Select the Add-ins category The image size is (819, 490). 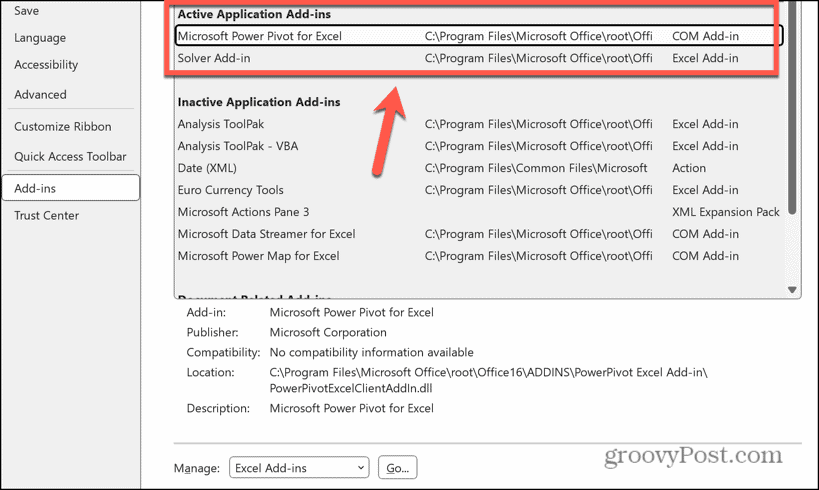point(71,188)
